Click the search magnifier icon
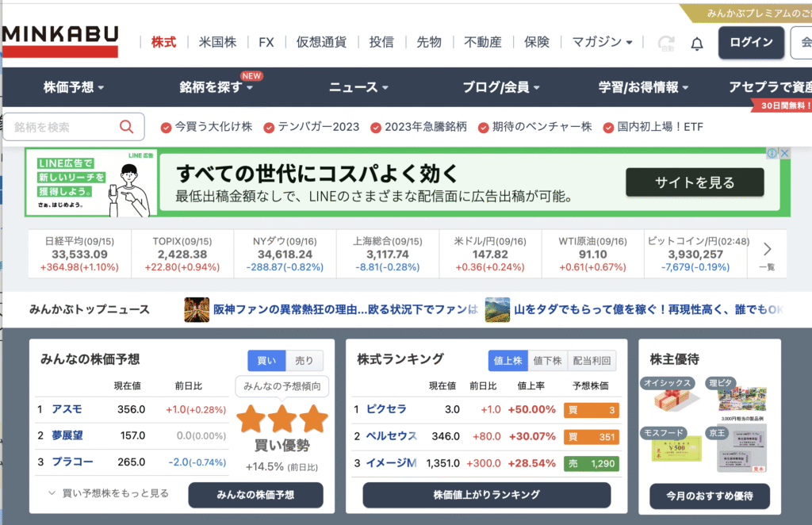 click(x=126, y=127)
